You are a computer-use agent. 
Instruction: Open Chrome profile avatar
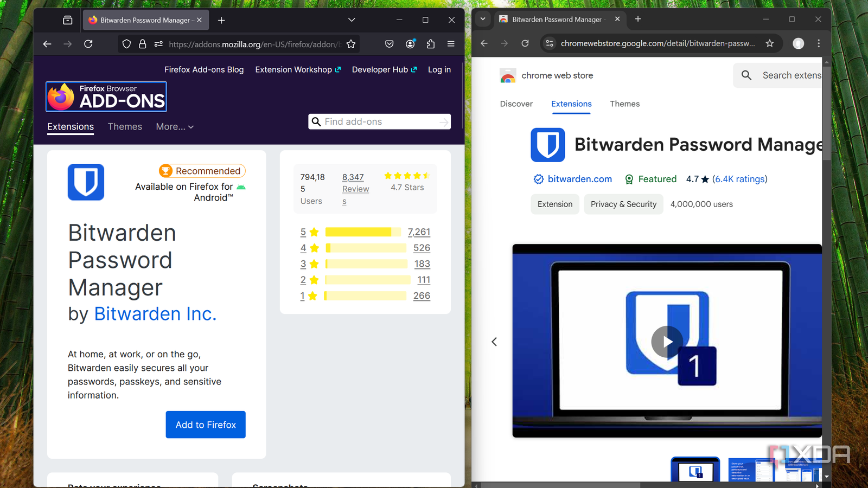(x=799, y=43)
